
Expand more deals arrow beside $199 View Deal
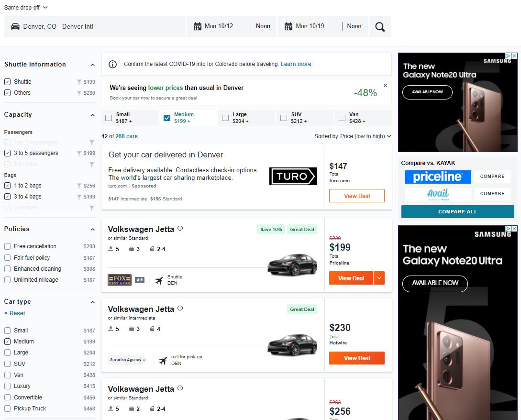(379, 278)
